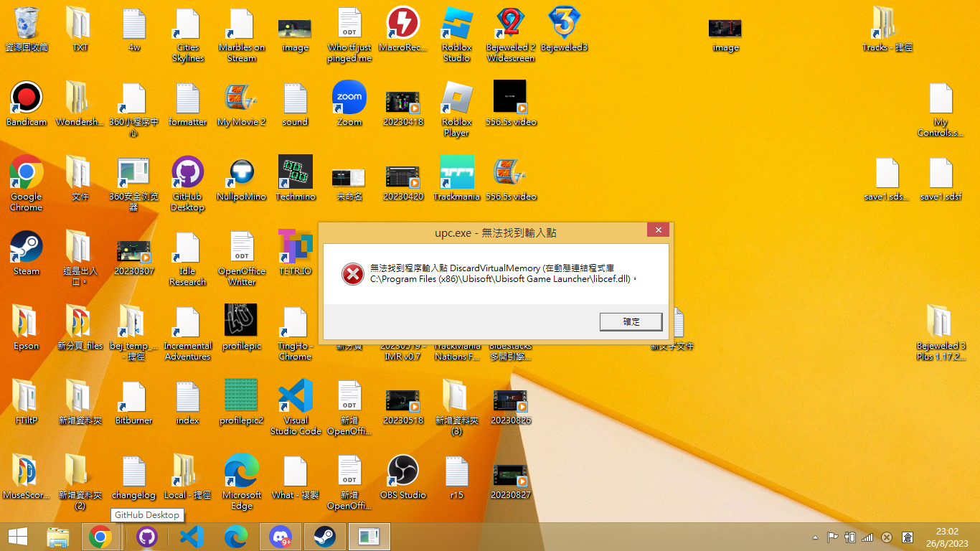Launch Zoom from the desktop
This screenshot has height=551, width=980.
coord(349,97)
